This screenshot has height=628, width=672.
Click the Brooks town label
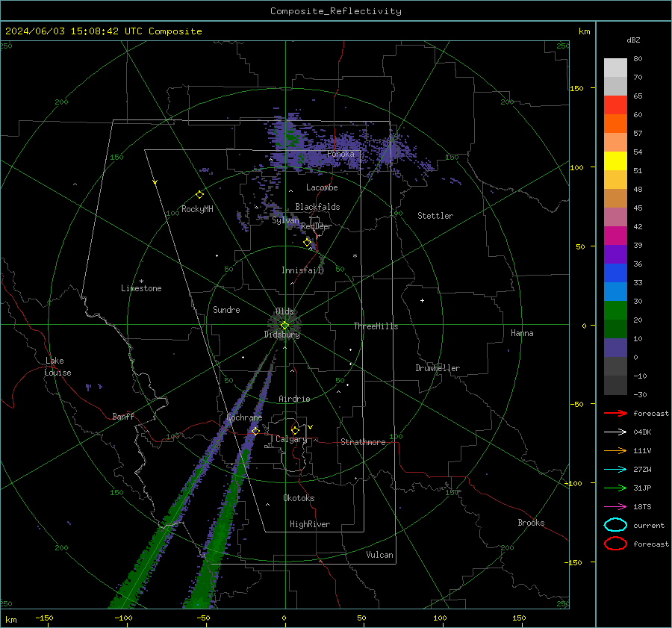coord(531,523)
